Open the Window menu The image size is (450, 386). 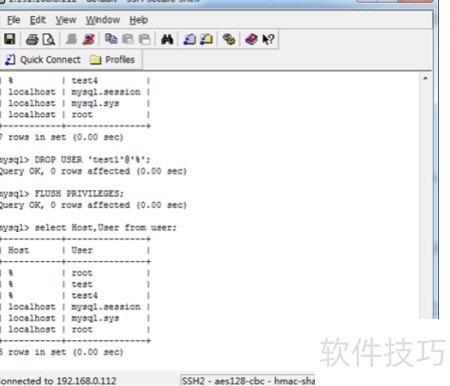pyautogui.click(x=103, y=20)
